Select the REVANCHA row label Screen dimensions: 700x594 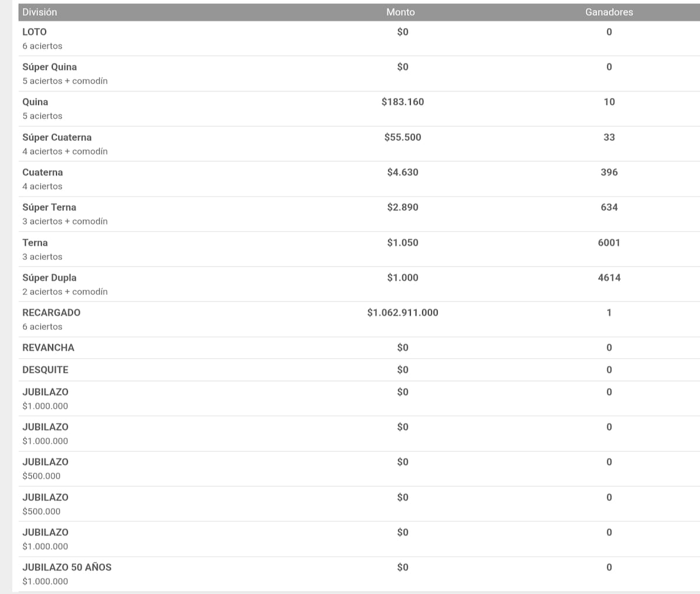pos(48,347)
